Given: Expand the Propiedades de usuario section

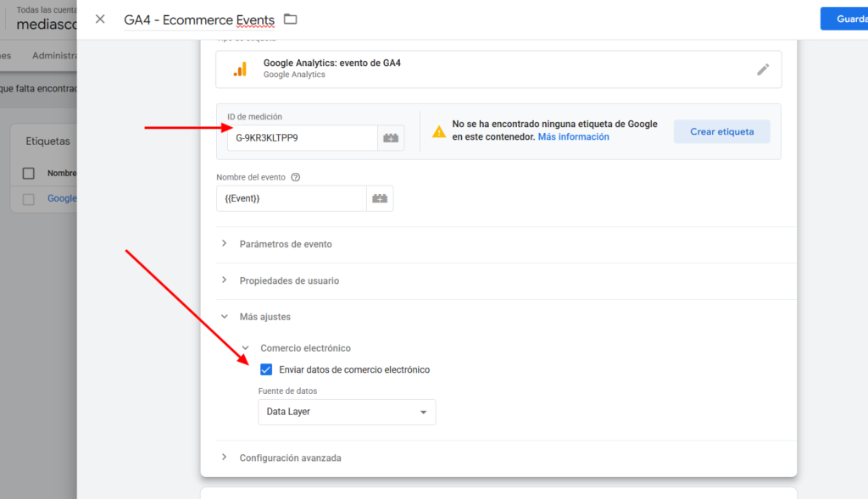Looking at the screenshot, I should click(x=289, y=280).
